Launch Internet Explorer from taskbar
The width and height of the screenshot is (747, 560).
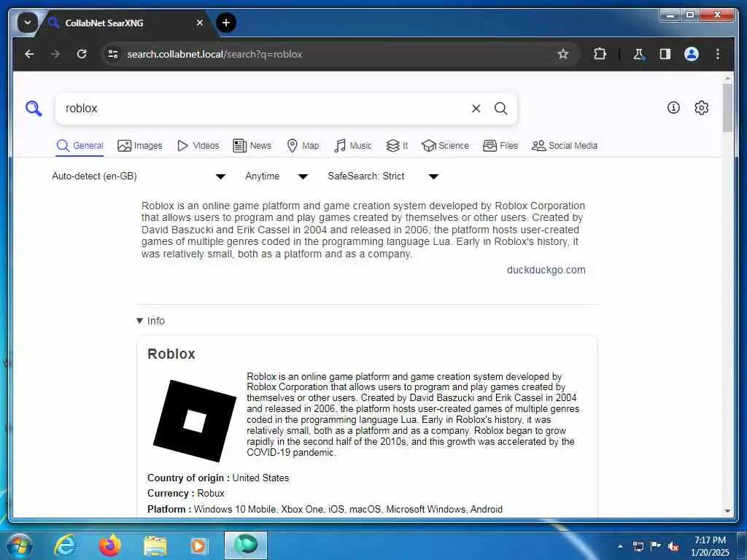click(x=65, y=545)
